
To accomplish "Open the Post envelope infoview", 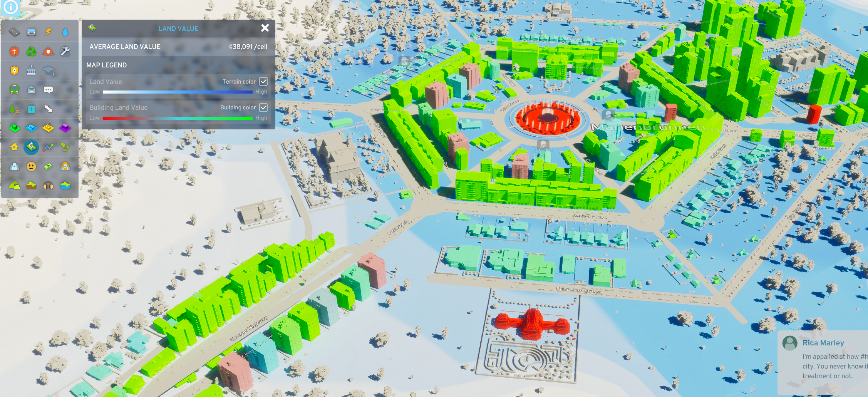I will coord(31,90).
